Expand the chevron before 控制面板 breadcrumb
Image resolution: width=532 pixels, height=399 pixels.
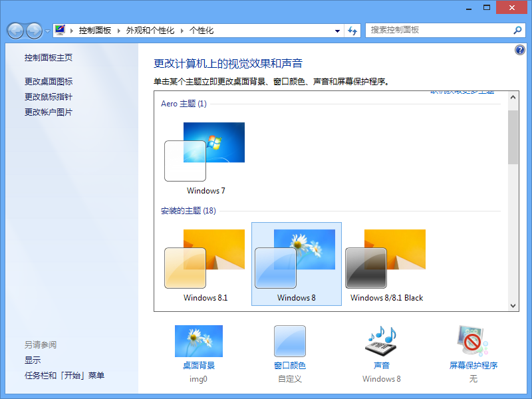[72, 31]
